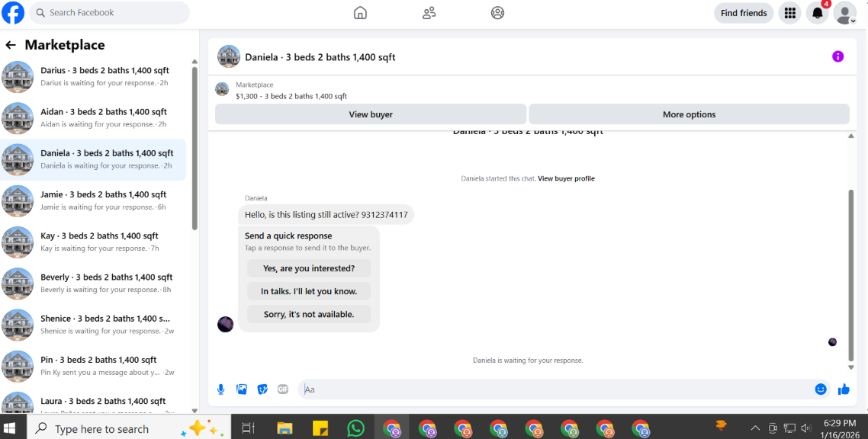Click the voice clip microphone icon
868x439 pixels.
[221, 389]
